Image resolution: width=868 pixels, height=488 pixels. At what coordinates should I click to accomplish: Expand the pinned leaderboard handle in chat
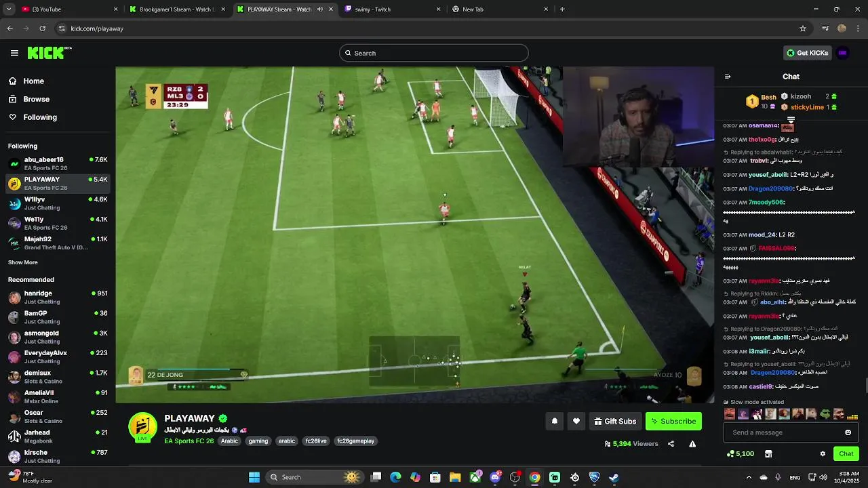point(791,120)
